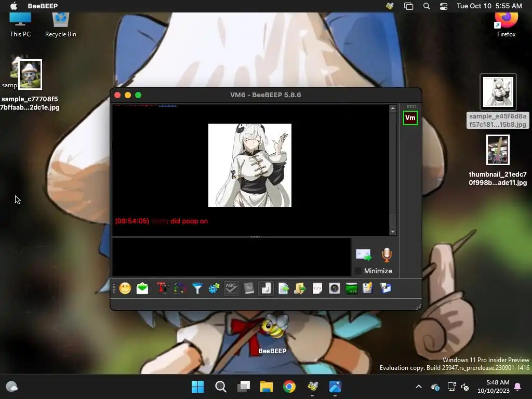Click the green envelope read-messages icon

pyautogui.click(x=142, y=288)
